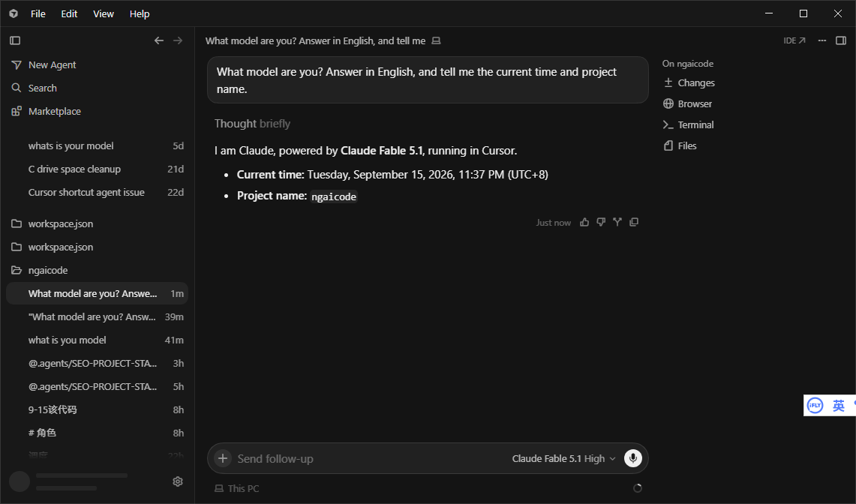Open the more options ellipsis menu
The image size is (856, 504).
(x=822, y=40)
